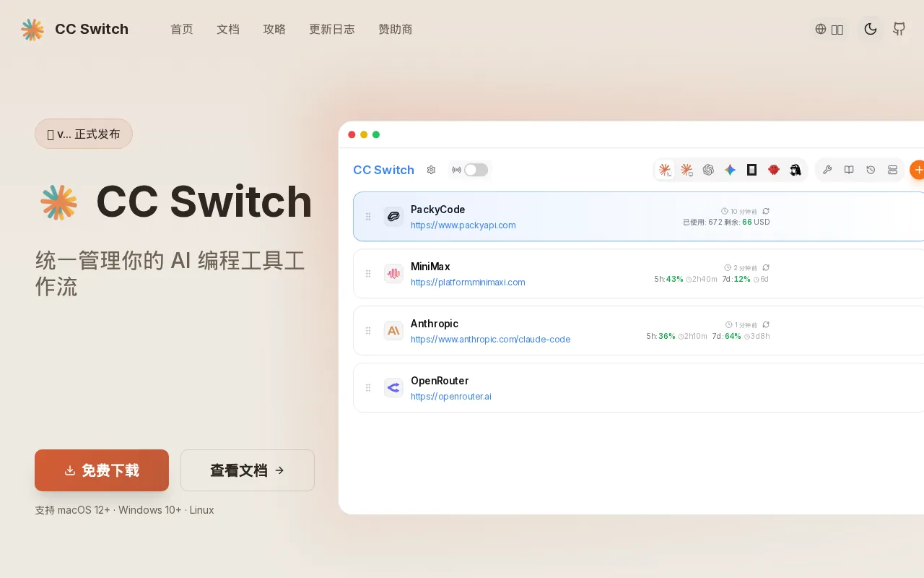Select the OpenAI Codex app icon
This screenshot has height=578, width=924.
coord(708,170)
